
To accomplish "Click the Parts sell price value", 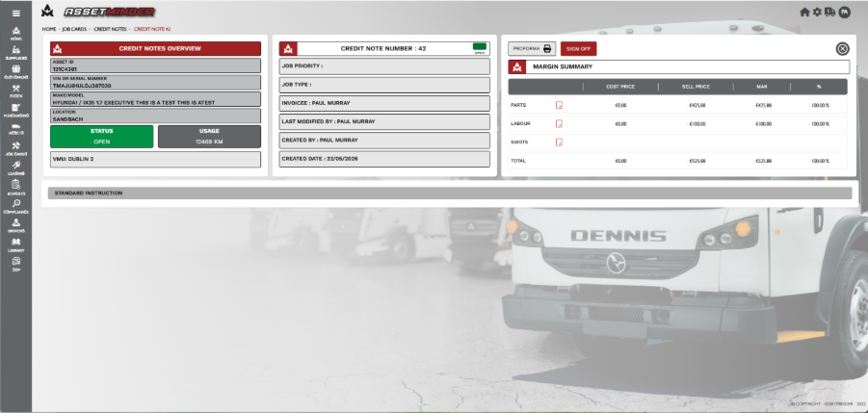I will pyautogui.click(x=697, y=105).
